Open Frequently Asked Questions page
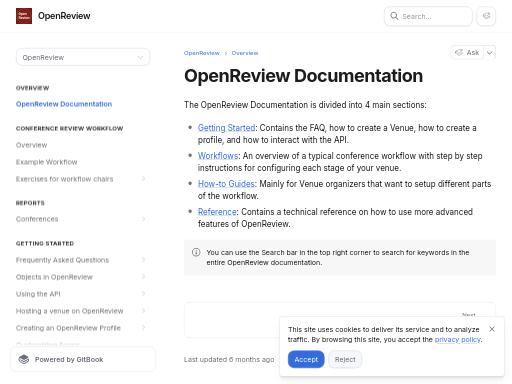 [62, 260]
